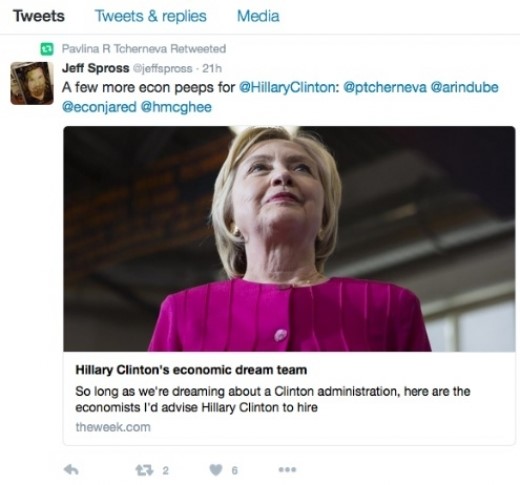This screenshot has height=485, width=520.
Task: Open the @ptcherneva mention link
Action: [x=385, y=88]
